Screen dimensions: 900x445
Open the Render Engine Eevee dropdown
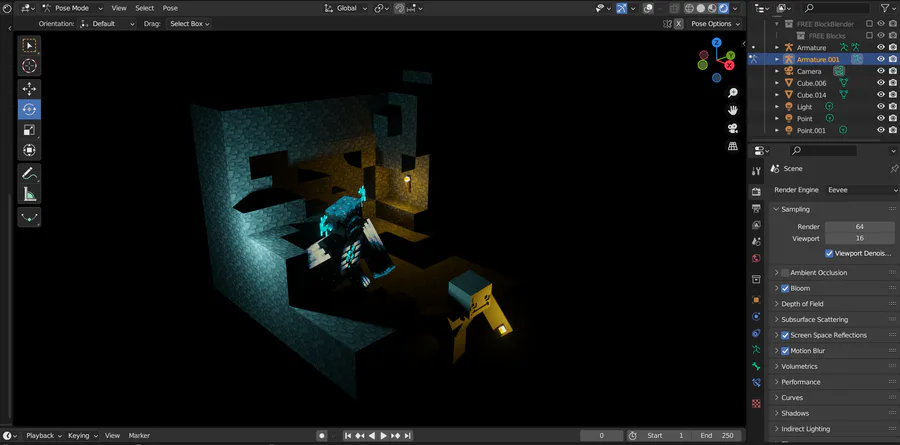862,190
